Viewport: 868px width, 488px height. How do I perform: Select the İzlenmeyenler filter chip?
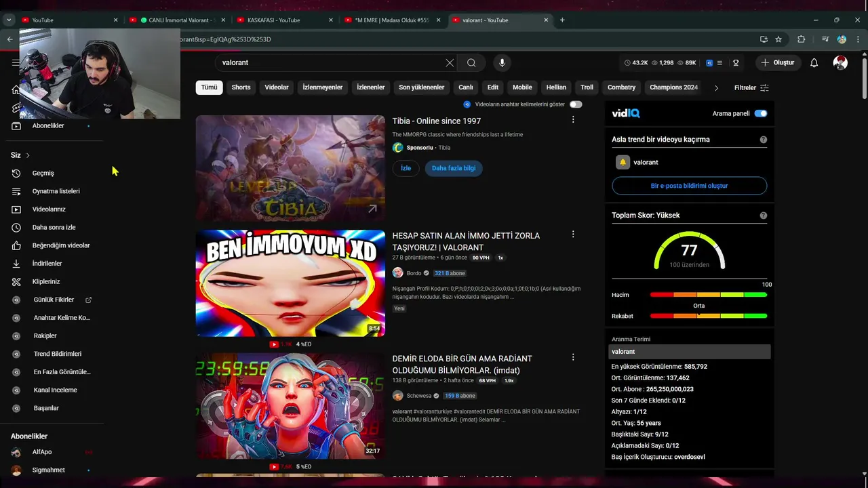coord(322,87)
